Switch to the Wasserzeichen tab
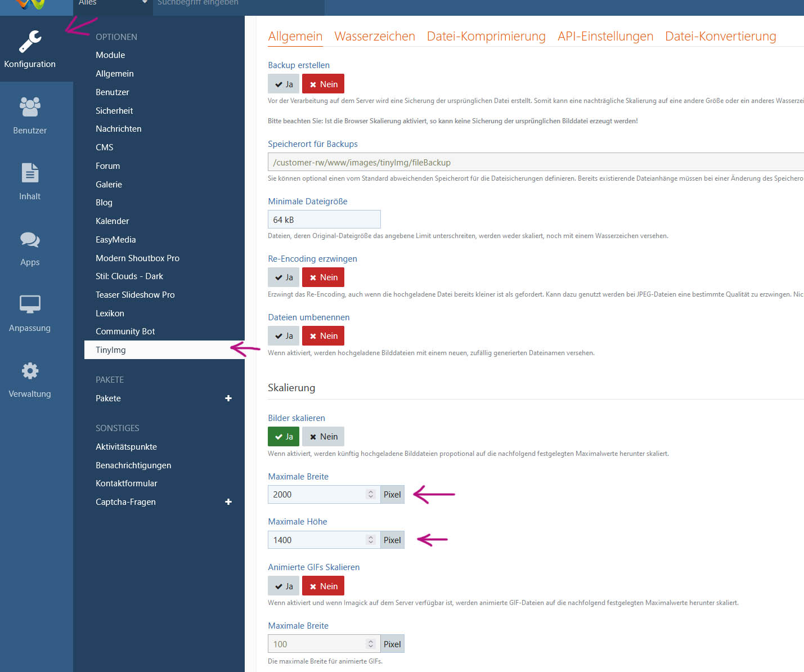 [x=375, y=37]
